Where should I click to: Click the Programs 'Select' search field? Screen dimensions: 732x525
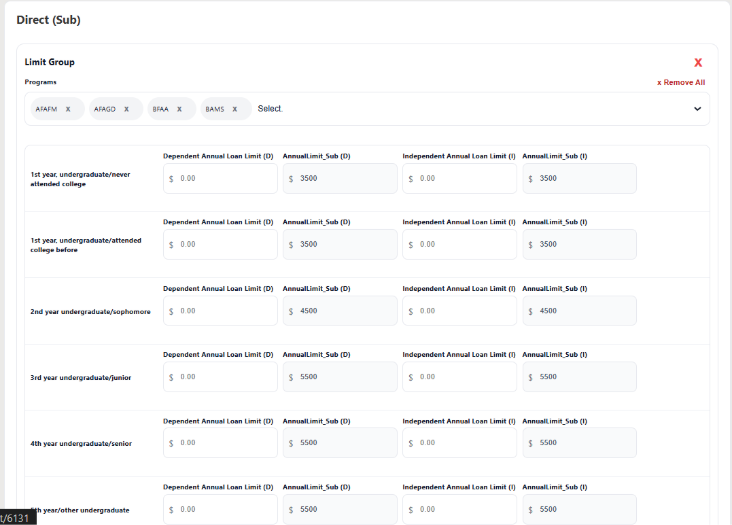click(x=270, y=109)
